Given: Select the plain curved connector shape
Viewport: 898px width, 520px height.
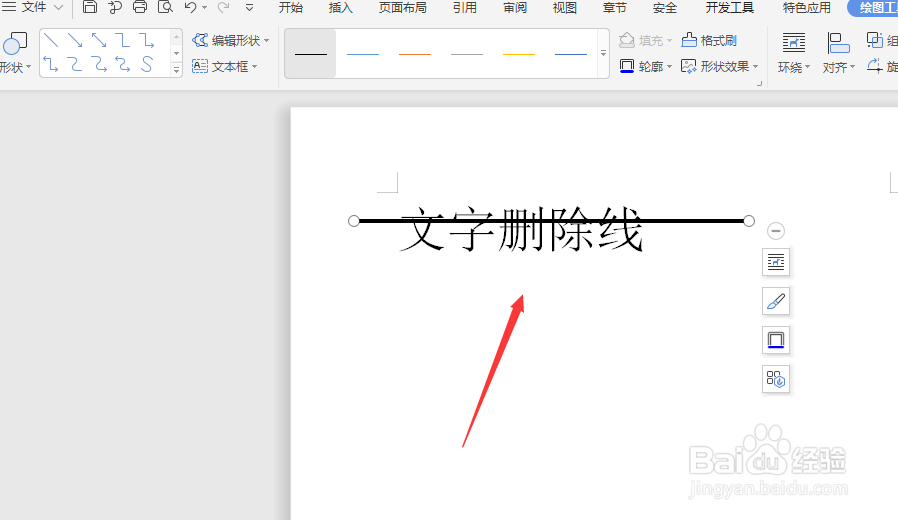Looking at the screenshot, I should tap(75, 64).
